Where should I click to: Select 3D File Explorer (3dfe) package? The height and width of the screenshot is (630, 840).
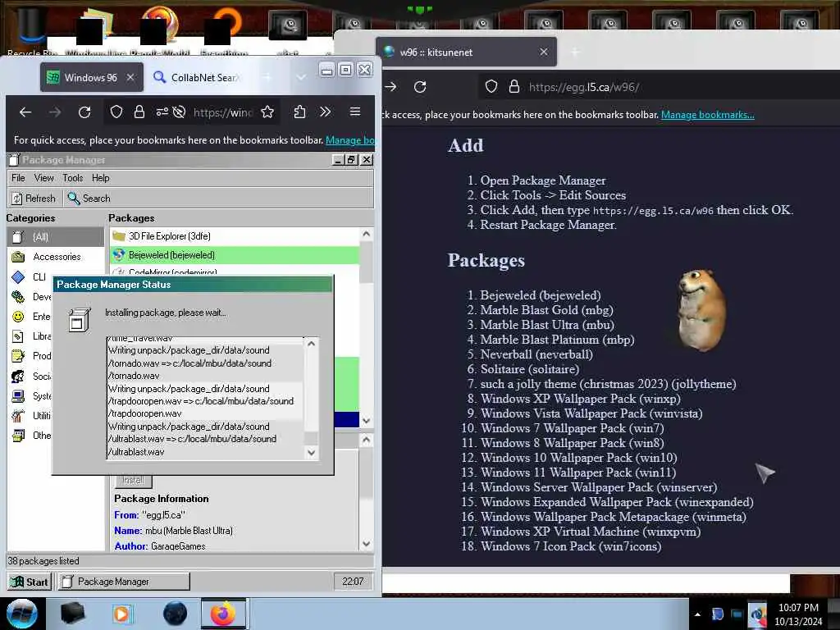[235, 236]
